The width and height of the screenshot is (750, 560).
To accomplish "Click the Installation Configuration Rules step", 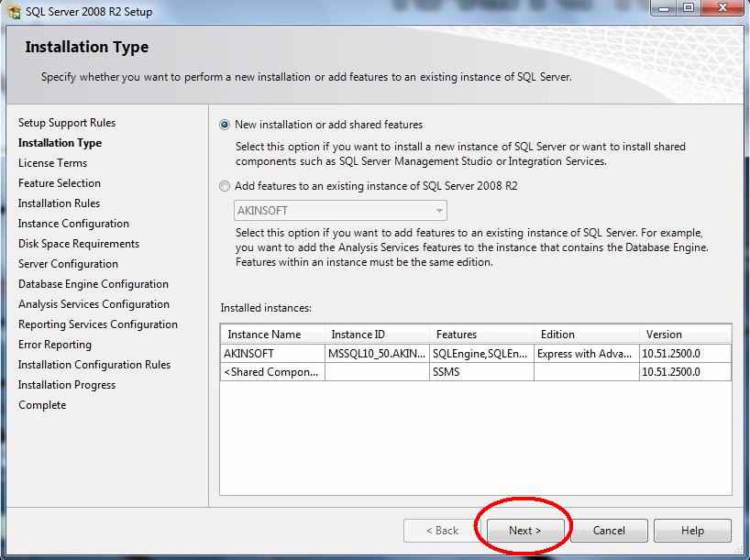I will click(94, 365).
